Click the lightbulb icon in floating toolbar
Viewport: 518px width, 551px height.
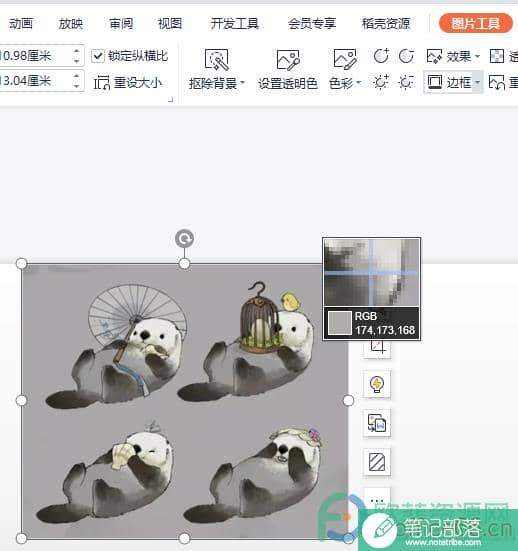click(x=377, y=384)
